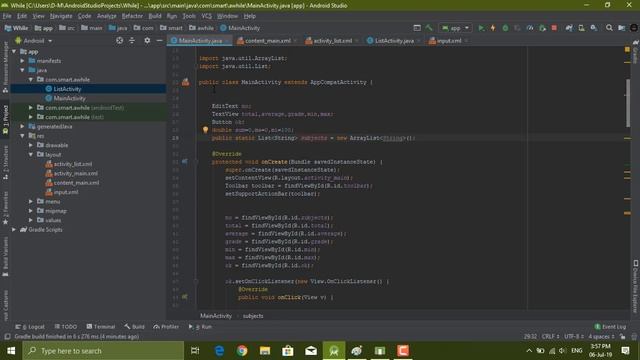Change the CRLF line separator in the status bar

point(550,336)
